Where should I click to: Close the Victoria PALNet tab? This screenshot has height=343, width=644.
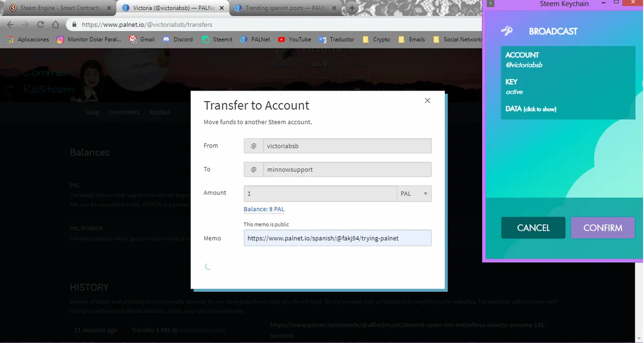[x=221, y=8]
